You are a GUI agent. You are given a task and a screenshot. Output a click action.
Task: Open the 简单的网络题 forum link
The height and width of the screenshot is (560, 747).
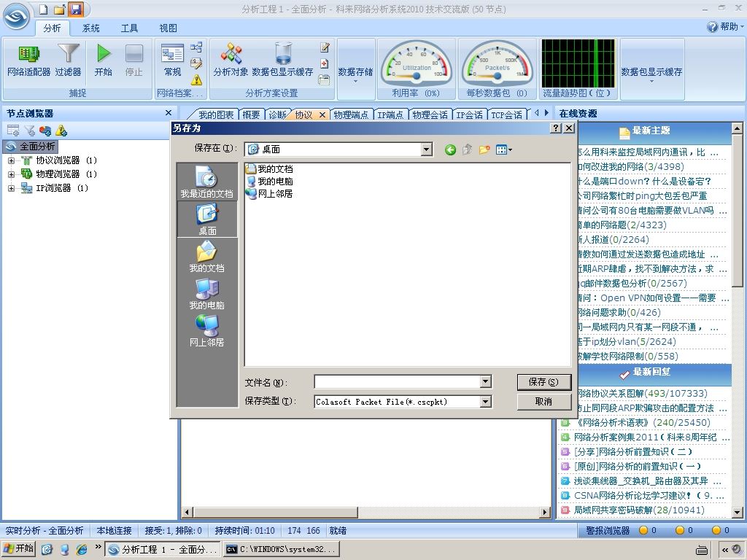click(x=622, y=225)
